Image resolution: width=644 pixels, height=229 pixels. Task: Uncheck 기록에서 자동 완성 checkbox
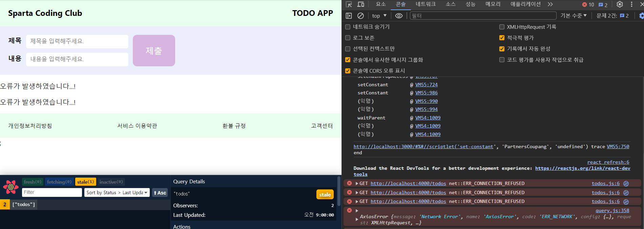(x=502, y=49)
